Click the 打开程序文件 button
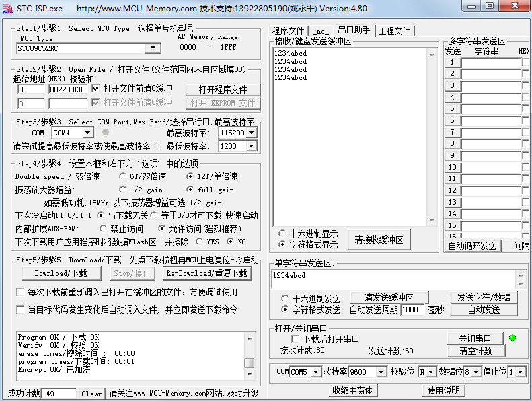 (x=222, y=89)
